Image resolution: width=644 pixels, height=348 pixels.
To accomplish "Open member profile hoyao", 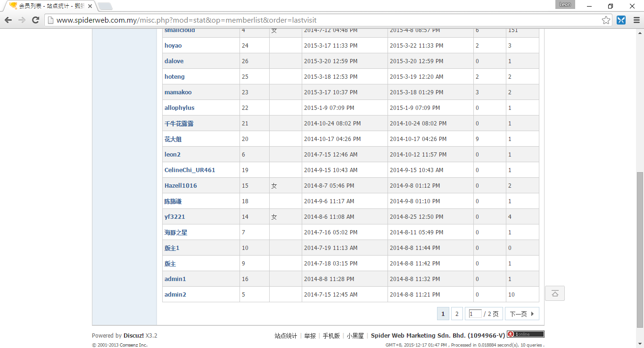I will tap(173, 46).
